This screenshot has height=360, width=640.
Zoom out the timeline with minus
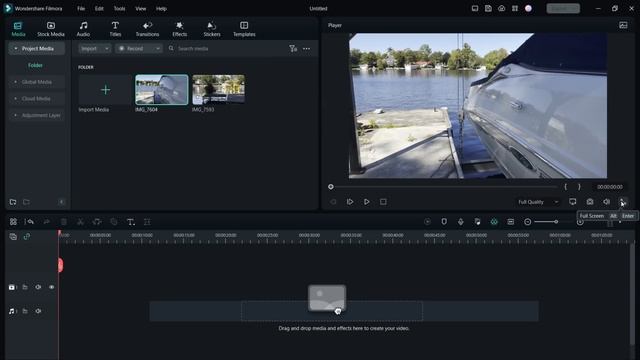click(527, 222)
